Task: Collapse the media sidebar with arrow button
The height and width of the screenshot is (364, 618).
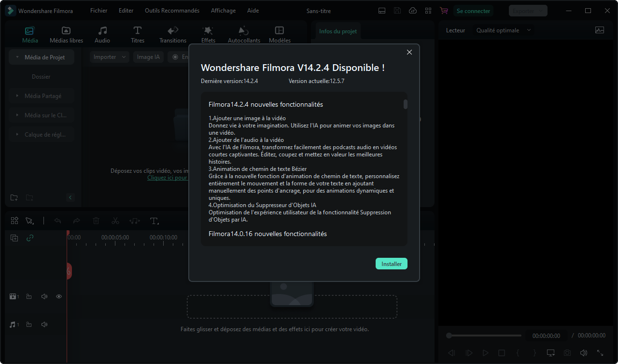Action: pyautogui.click(x=70, y=197)
